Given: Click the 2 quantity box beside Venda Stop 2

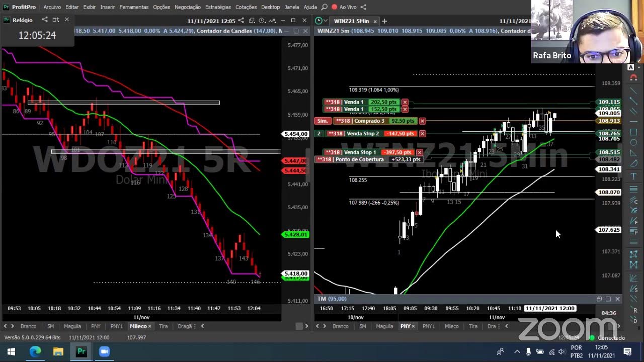Looking at the screenshot, I should click(x=318, y=133).
